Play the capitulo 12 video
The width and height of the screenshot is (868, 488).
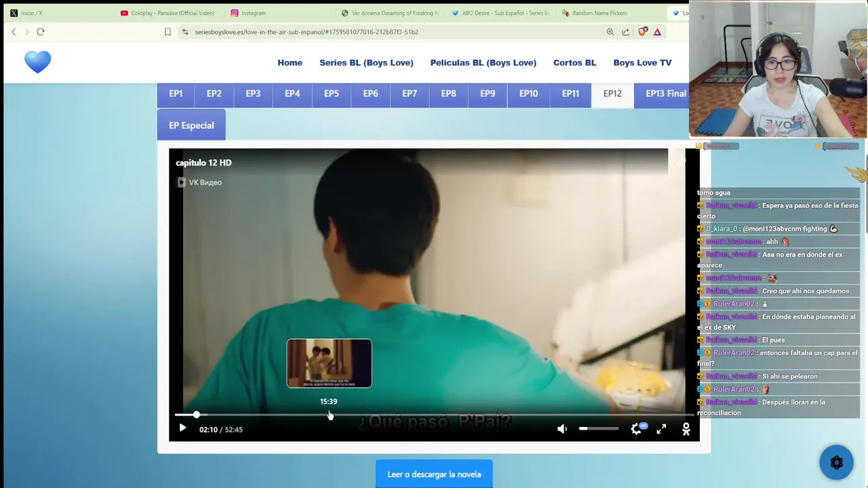[x=182, y=428]
